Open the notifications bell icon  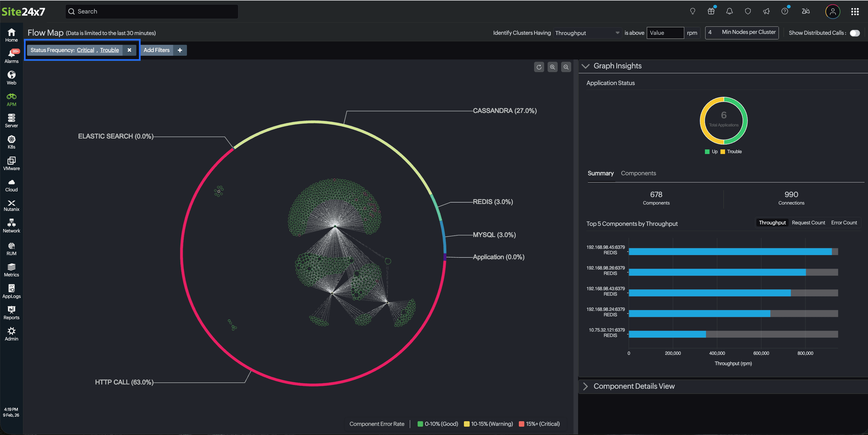click(729, 11)
